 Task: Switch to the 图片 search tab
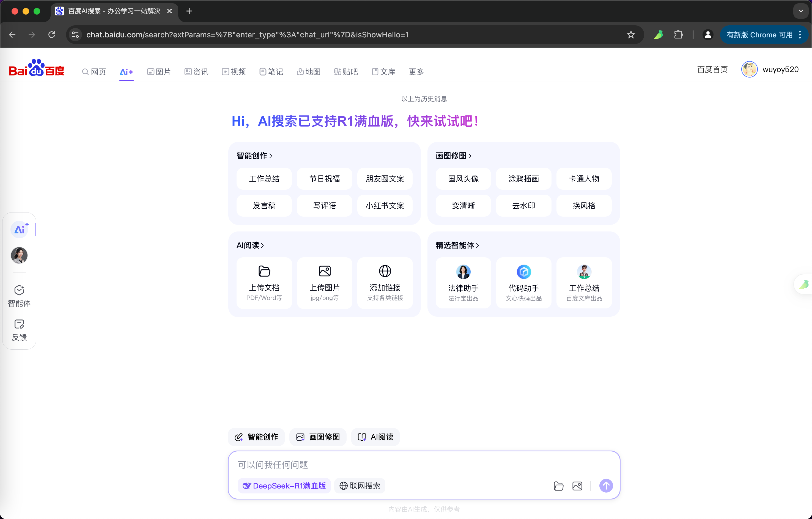pyautogui.click(x=159, y=72)
